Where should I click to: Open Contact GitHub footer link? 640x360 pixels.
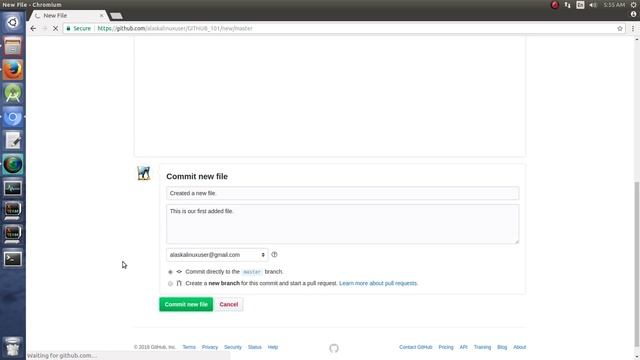(x=416, y=347)
